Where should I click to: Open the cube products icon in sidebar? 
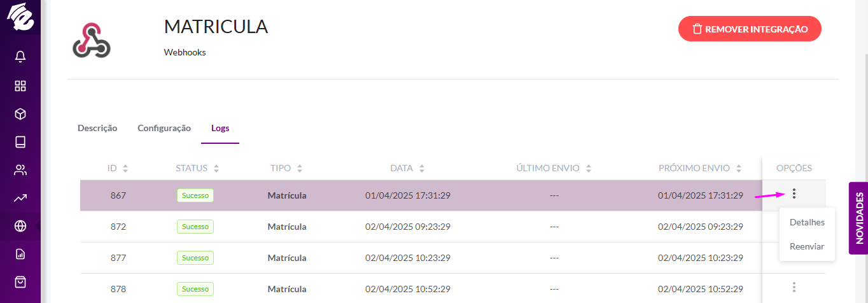tap(20, 114)
